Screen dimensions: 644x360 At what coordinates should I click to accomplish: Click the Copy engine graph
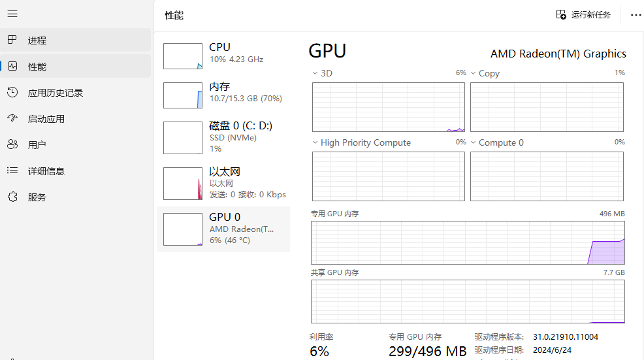coord(547,107)
